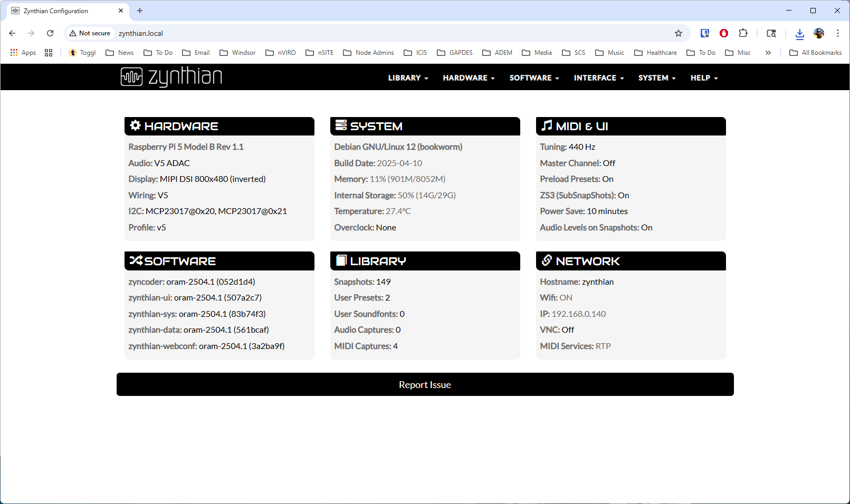The width and height of the screenshot is (850, 504).
Task: Click the blue extension icon in toolbar
Action: pos(705,33)
